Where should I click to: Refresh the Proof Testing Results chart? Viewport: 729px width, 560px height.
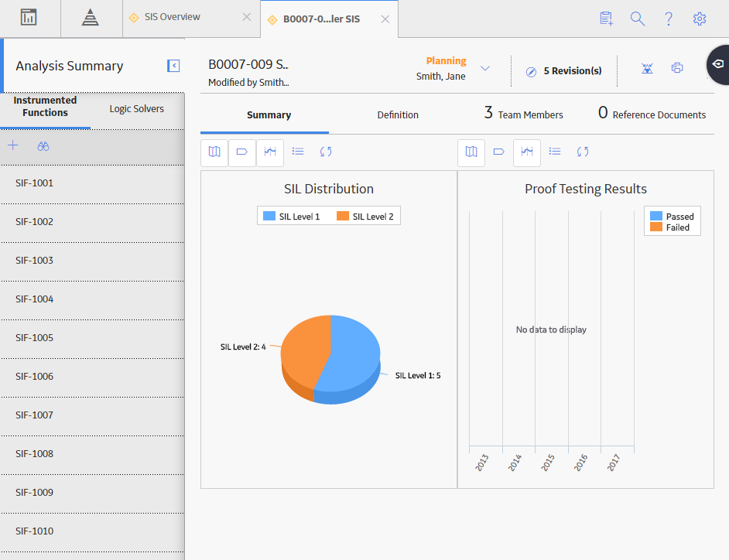tap(583, 152)
